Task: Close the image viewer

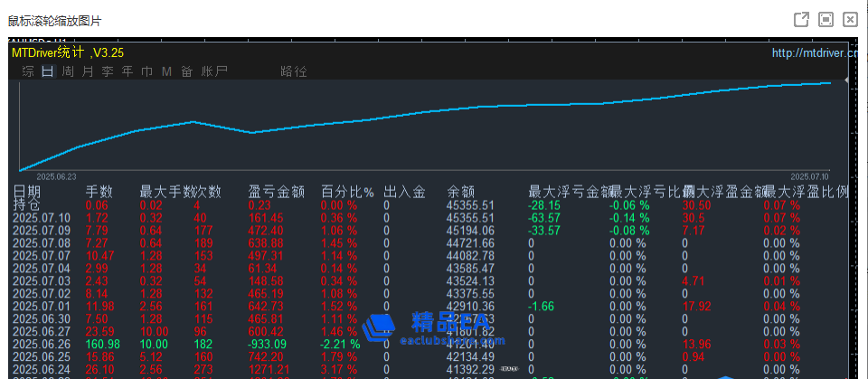Action: click(850, 20)
